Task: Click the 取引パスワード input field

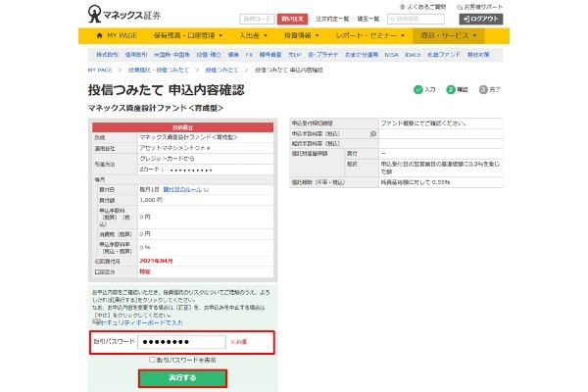Action: pos(182,342)
